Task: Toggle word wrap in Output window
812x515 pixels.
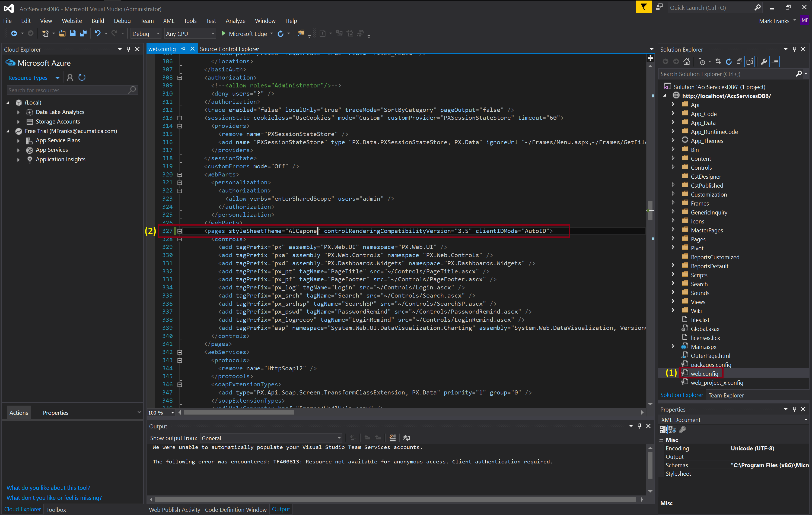Action: [x=407, y=438]
